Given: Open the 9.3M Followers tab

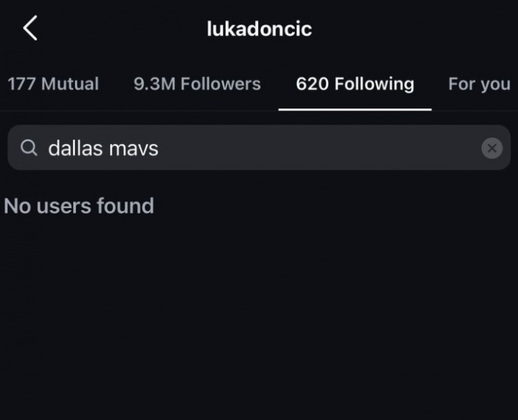Looking at the screenshot, I should (x=197, y=84).
